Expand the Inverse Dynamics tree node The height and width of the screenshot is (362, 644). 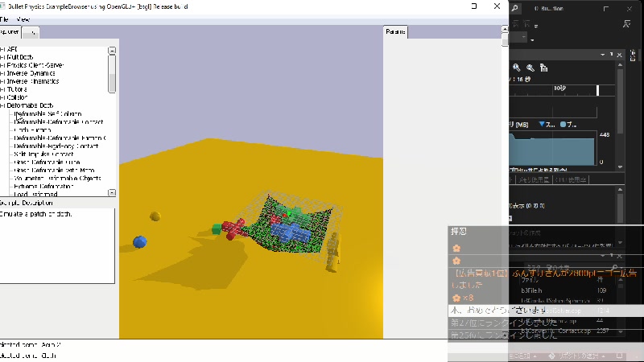tap(2, 73)
